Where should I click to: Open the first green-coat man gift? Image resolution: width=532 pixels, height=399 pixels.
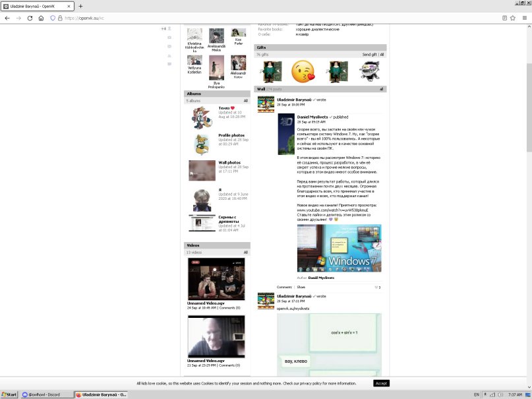[x=270, y=71]
